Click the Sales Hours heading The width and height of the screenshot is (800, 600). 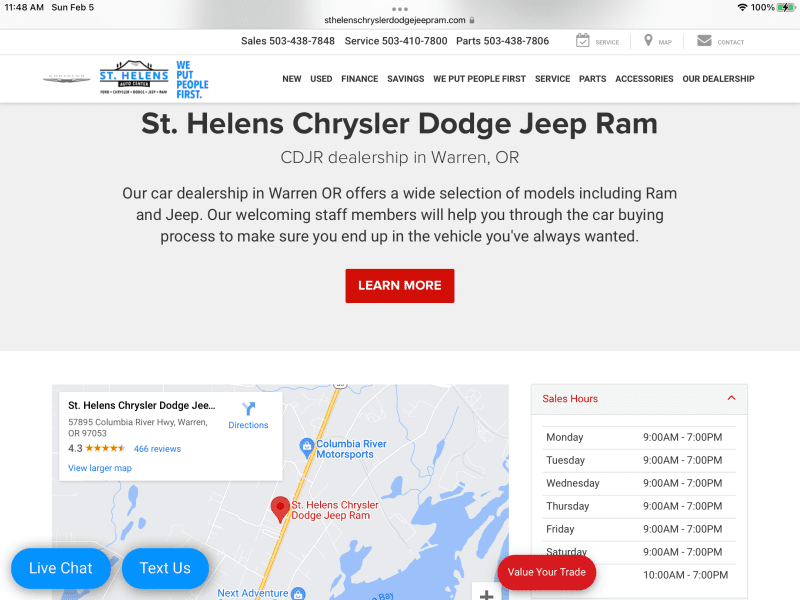[x=570, y=398]
